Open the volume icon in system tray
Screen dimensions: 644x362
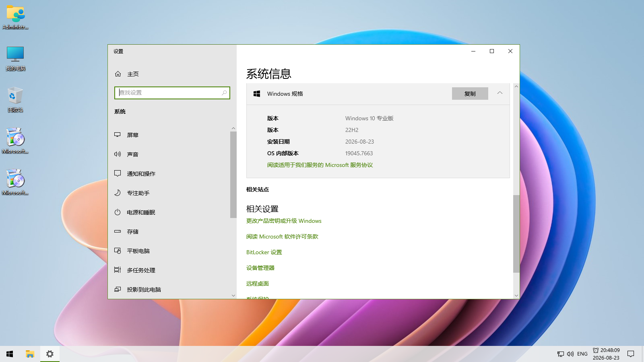point(570,354)
